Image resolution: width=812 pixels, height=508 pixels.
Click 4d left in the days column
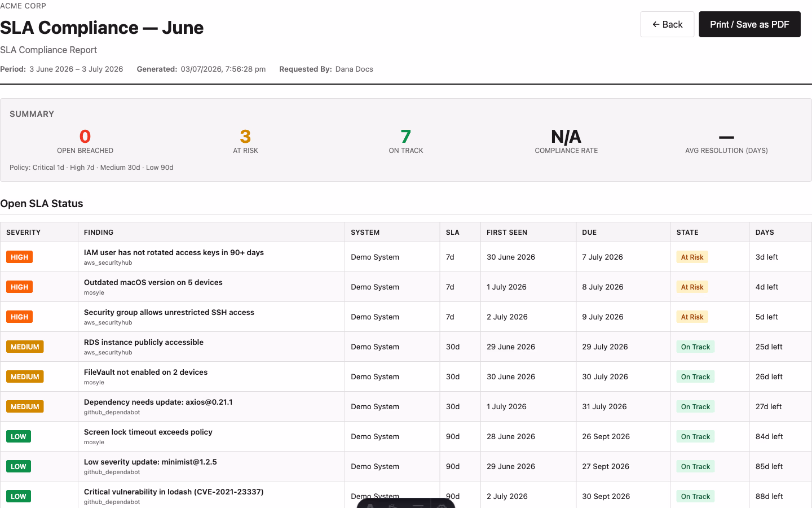(x=767, y=287)
